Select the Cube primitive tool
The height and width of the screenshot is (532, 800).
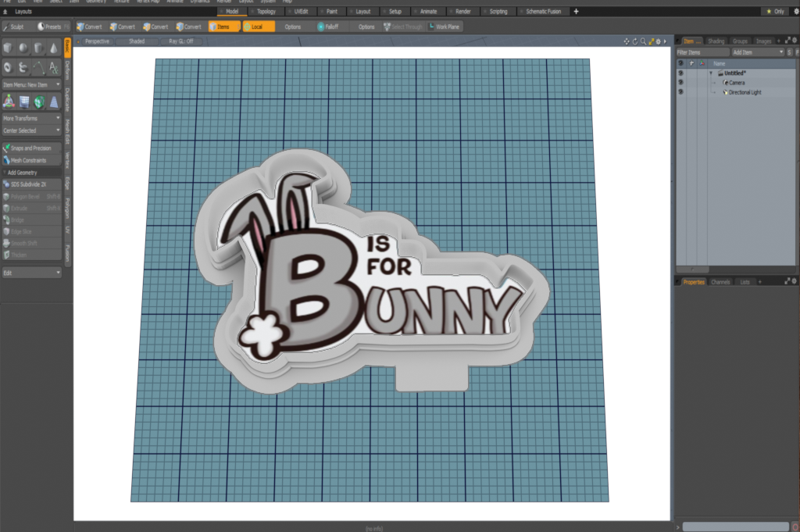pyautogui.click(x=8, y=48)
